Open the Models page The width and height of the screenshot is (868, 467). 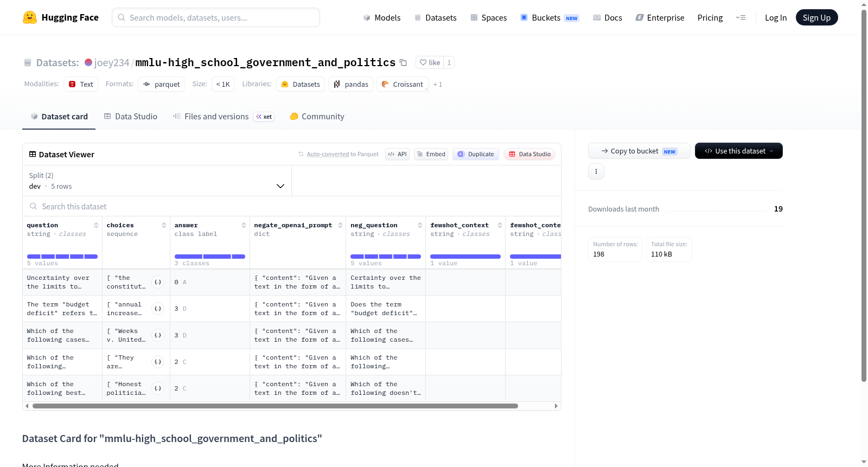tap(382, 17)
